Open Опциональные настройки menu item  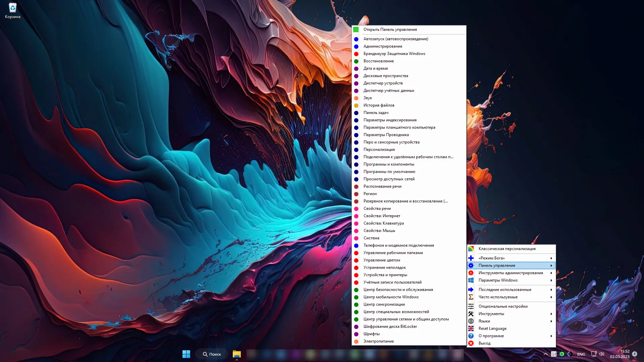click(503, 306)
